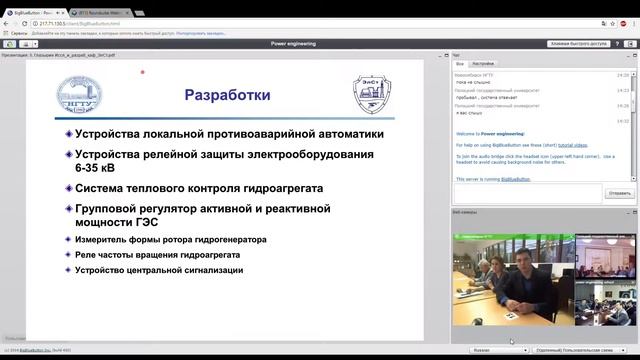
Task: Click the help question mark icon
Action: click(x=617, y=44)
